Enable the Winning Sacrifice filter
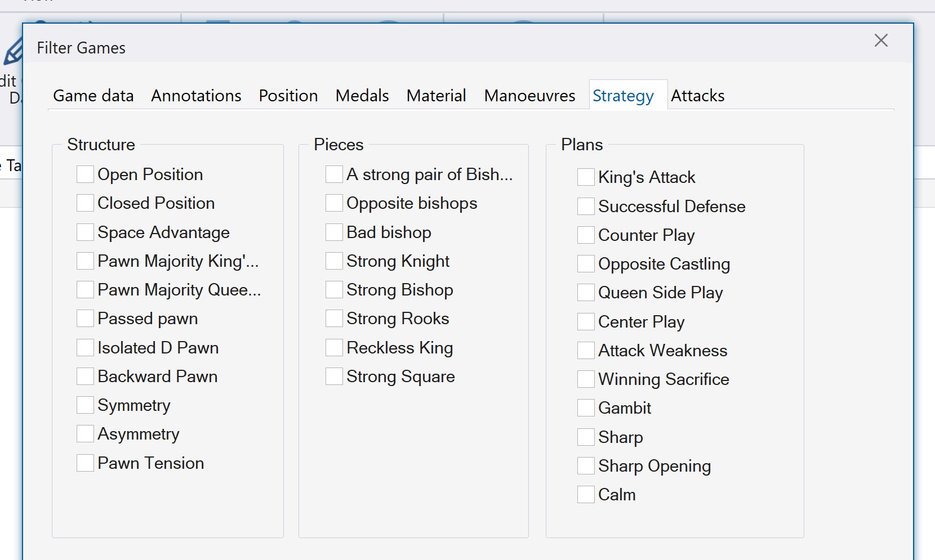Screen dimensions: 935x560 (585, 379)
